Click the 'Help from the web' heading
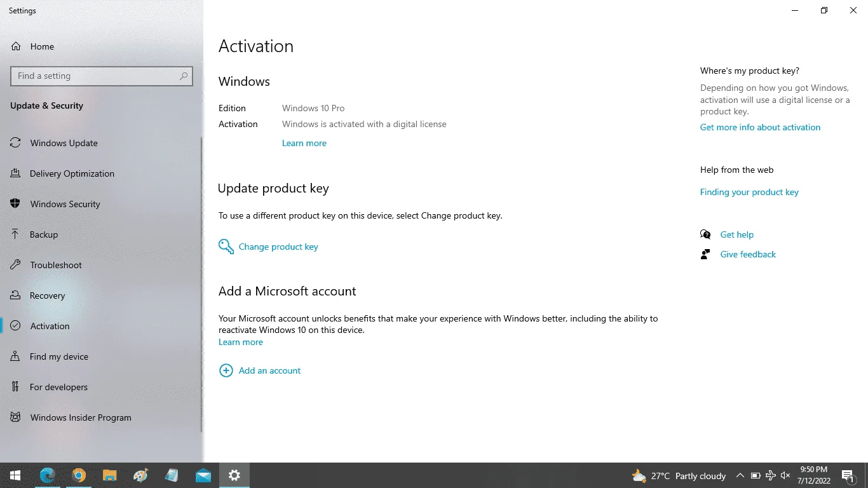Viewport: 868px width, 488px height. 737,170
